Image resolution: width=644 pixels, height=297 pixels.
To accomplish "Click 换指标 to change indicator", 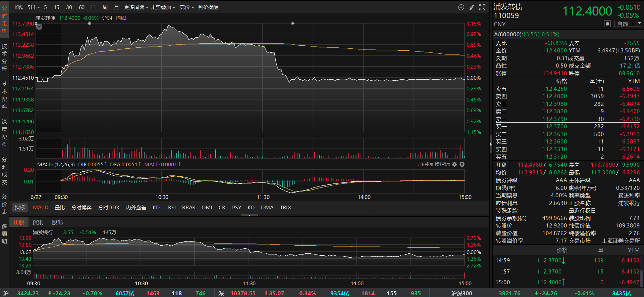I will click(442, 164).
